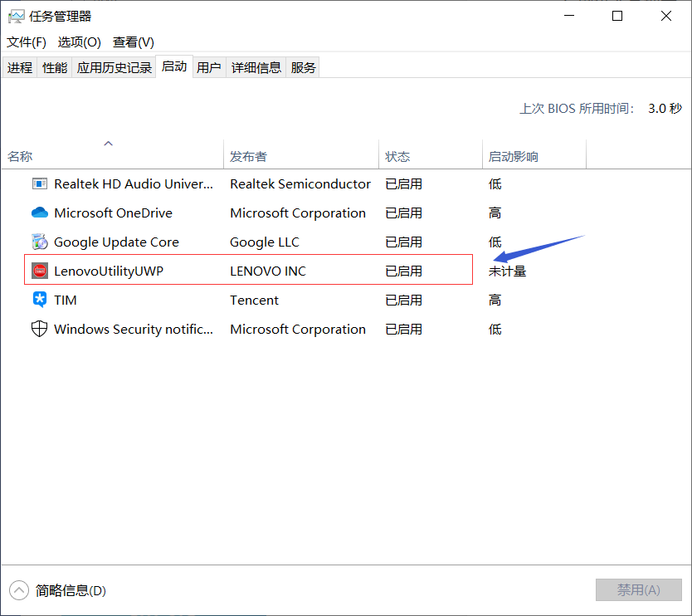
Task: Sort by the 发布者 column header
Action: tap(301, 154)
